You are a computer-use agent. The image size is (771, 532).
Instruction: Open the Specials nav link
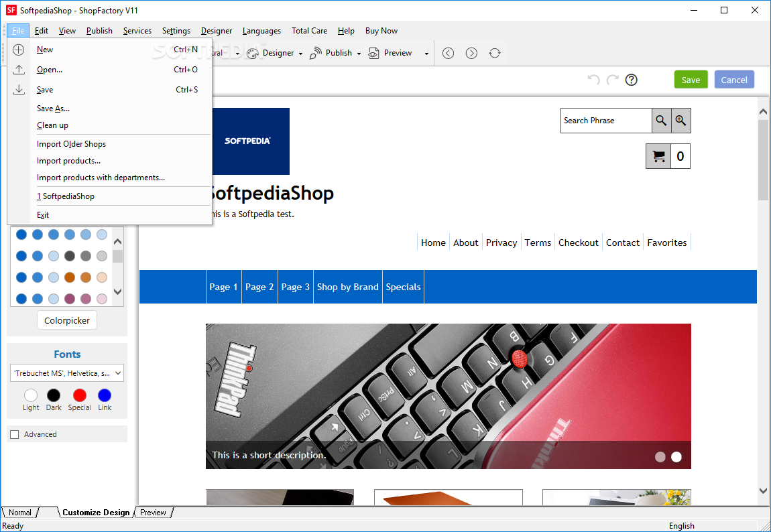pyautogui.click(x=403, y=287)
